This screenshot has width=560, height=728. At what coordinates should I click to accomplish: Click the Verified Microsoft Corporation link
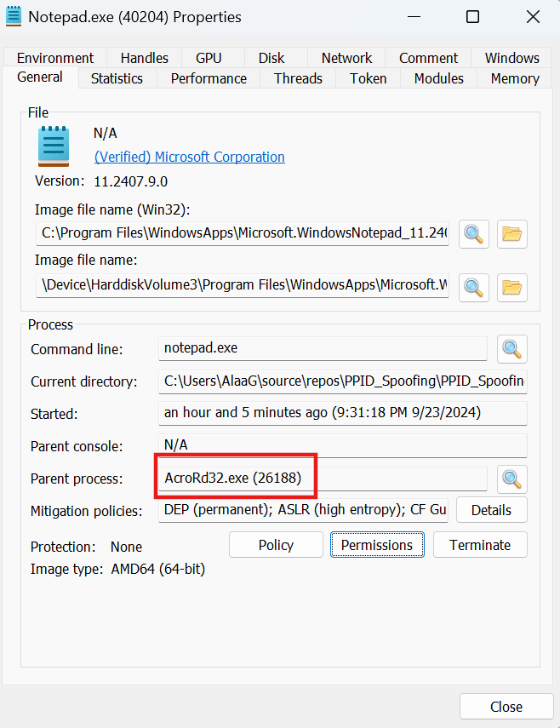[189, 157]
